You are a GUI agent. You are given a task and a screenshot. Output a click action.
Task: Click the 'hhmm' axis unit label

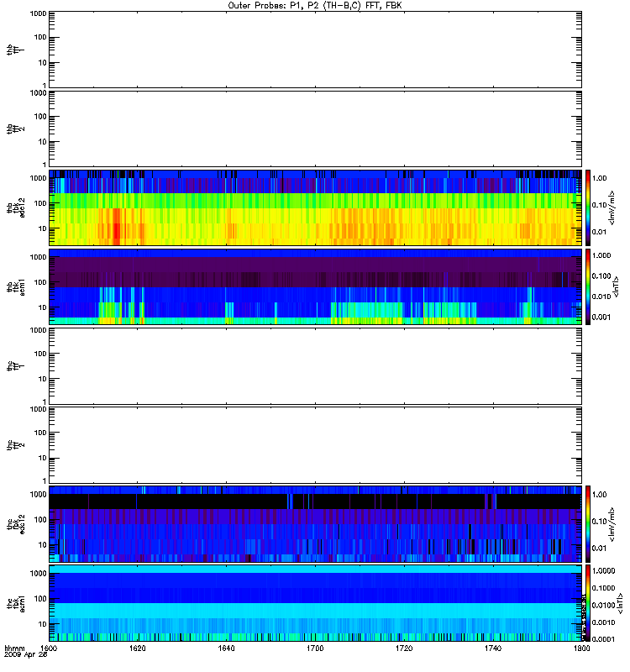point(14,648)
